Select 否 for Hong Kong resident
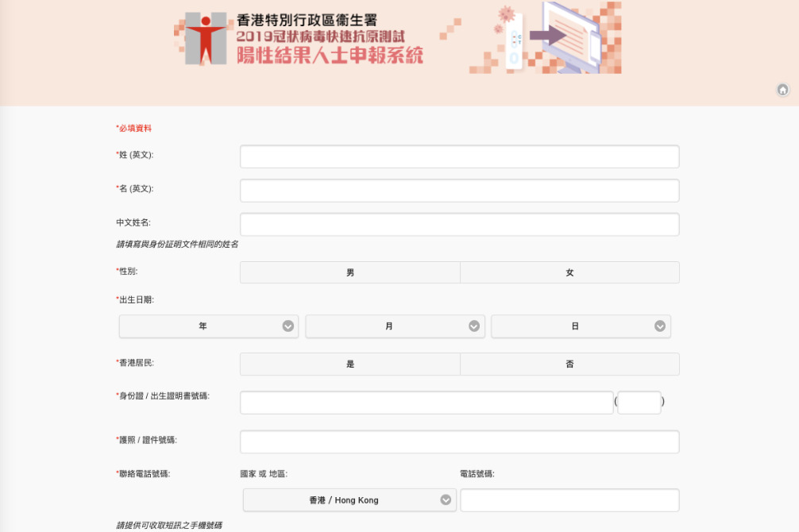The height and width of the screenshot is (532, 799). click(569, 364)
